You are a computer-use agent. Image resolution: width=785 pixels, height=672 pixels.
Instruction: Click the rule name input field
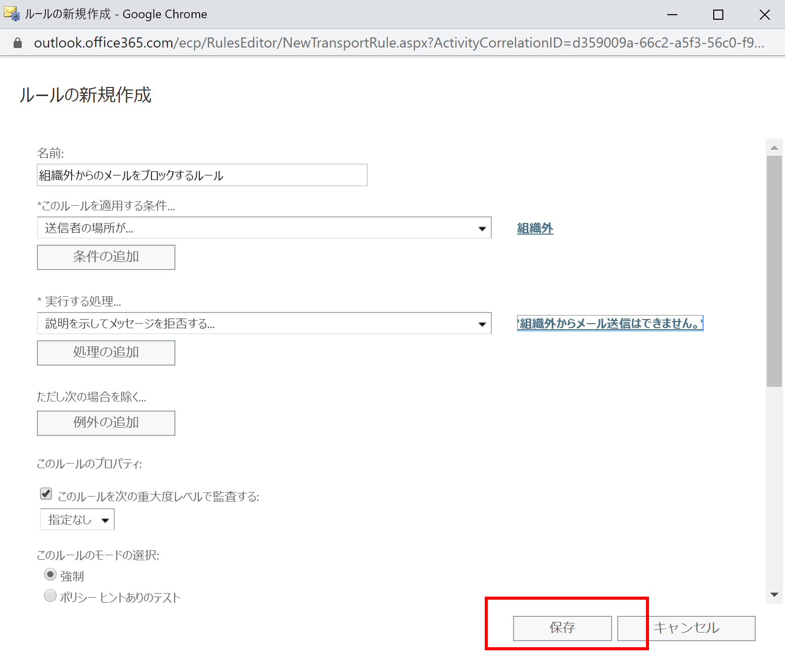point(202,175)
